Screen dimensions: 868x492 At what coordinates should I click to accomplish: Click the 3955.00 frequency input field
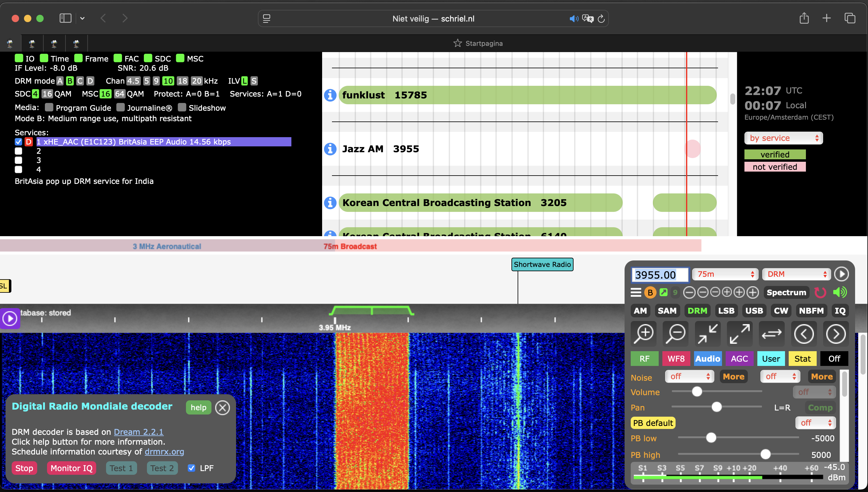(659, 275)
